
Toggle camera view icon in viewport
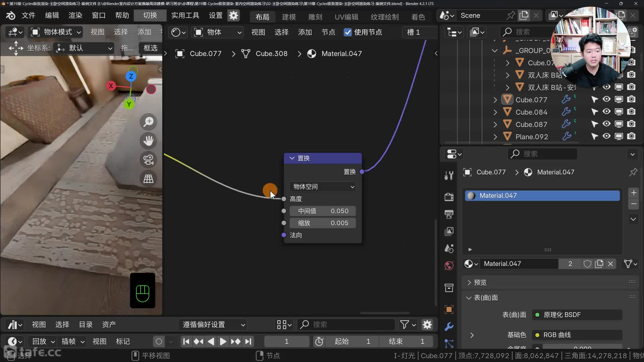point(148,160)
